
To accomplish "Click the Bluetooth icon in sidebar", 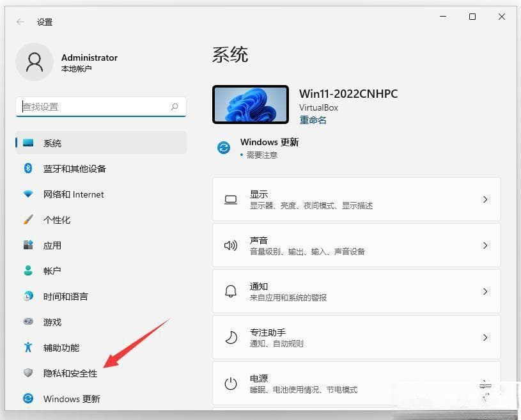I will (x=28, y=169).
